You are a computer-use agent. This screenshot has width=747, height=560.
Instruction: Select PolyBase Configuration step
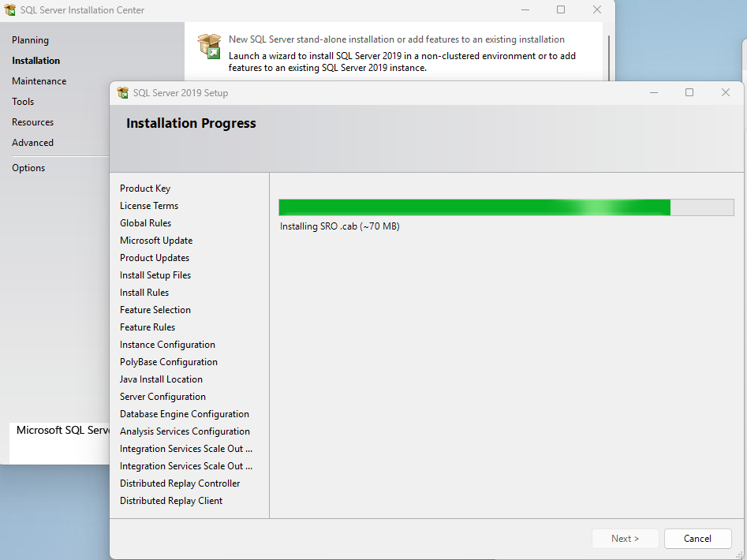[x=169, y=362]
